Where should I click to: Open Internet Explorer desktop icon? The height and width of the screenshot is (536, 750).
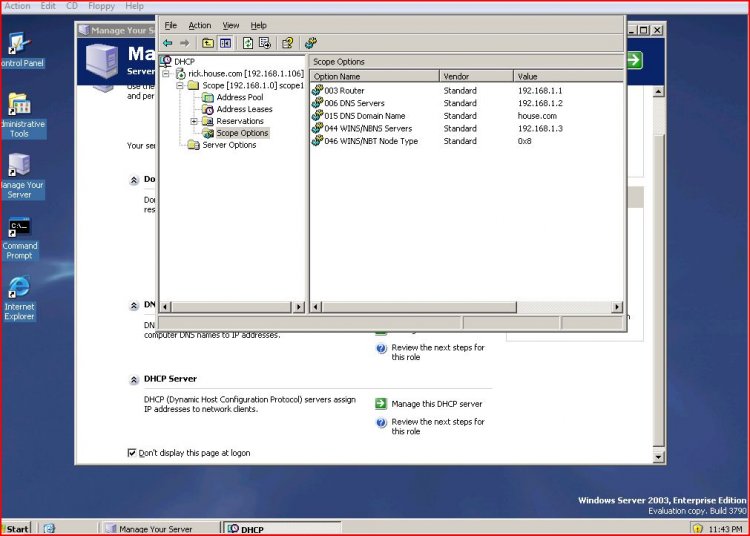pyautogui.click(x=19, y=298)
